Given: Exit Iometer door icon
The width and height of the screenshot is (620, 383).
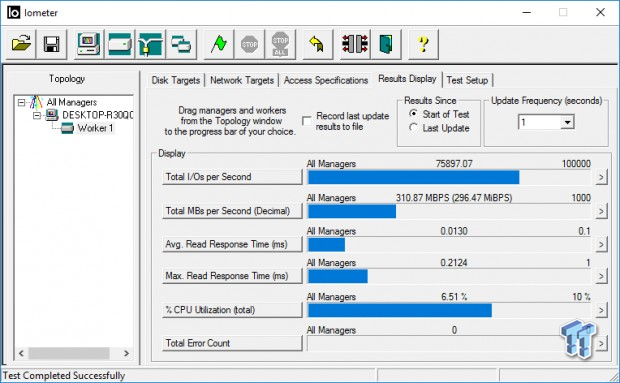Looking at the screenshot, I should (x=386, y=44).
